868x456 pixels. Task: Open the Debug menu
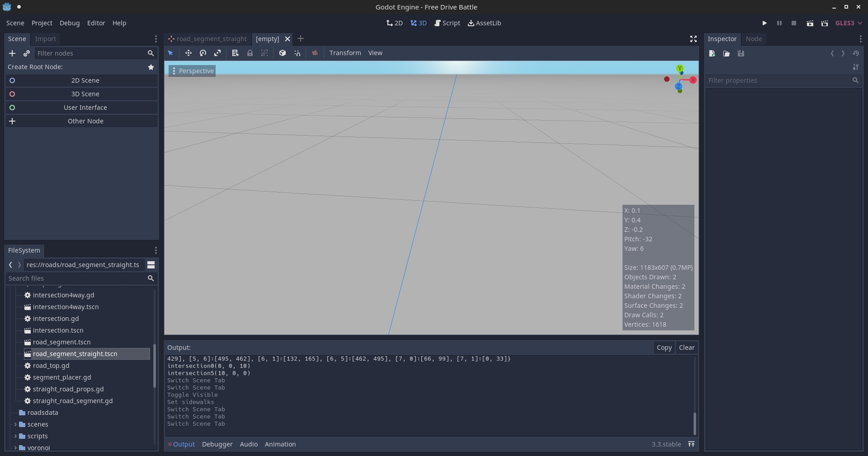coord(69,23)
